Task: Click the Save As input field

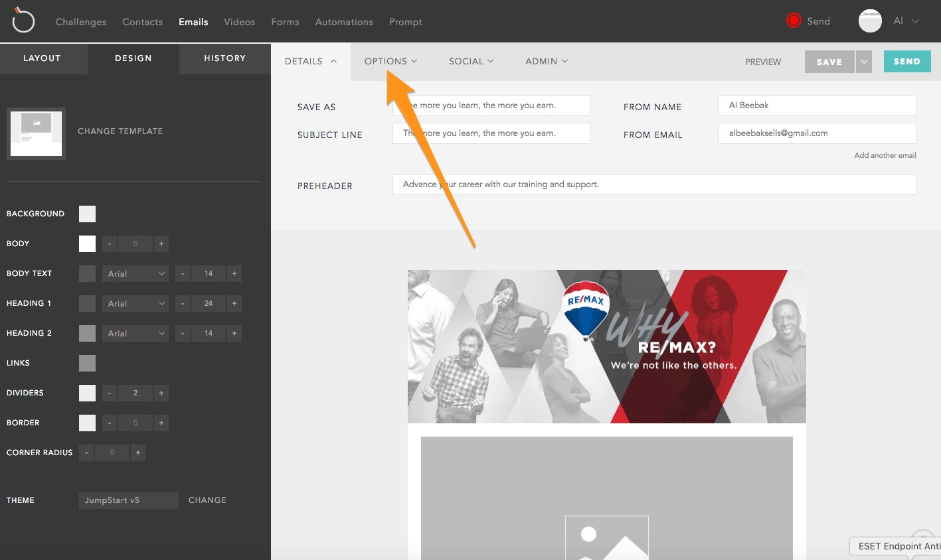Action: pos(491,105)
